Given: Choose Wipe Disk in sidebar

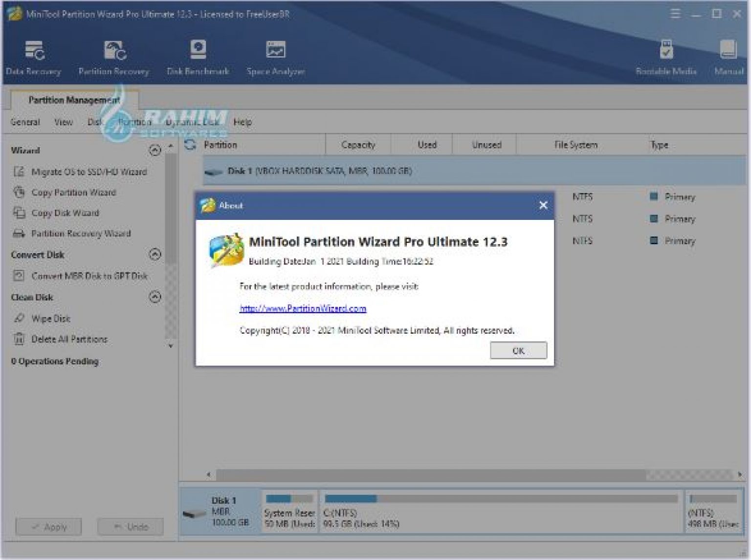Looking at the screenshot, I should point(43,318).
